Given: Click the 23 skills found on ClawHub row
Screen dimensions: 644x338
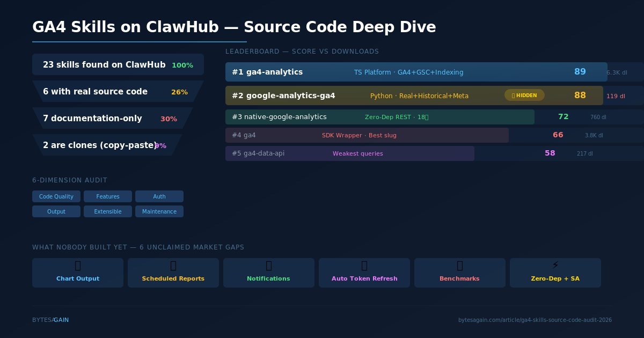Looking at the screenshot, I should tap(118, 64).
